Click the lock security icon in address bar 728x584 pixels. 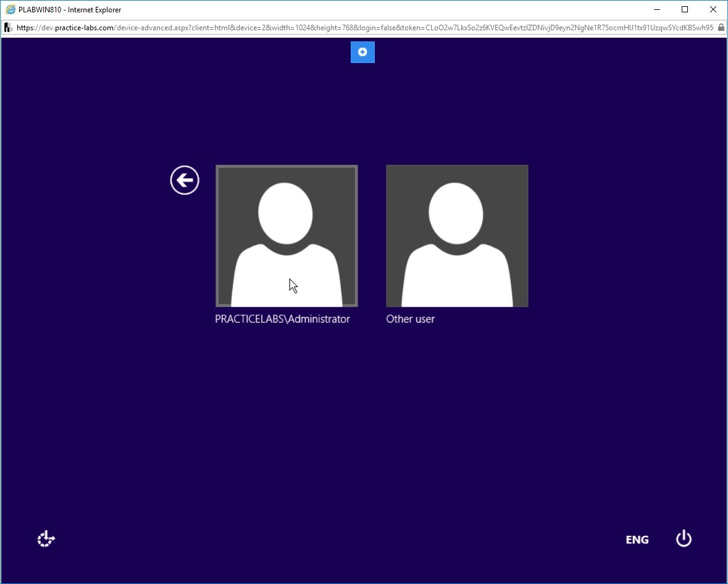[x=721, y=28]
